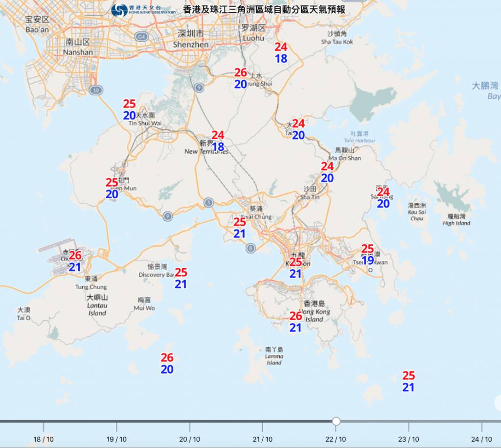This screenshot has width=501, height=448.
Task: Click the Tin Shui Wai 25/20 forecast marker
Action: pyautogui.click(x=129, y=110)
